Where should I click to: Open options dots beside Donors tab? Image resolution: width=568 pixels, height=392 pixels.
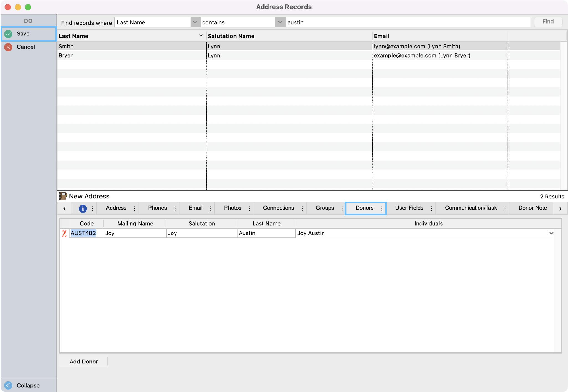click(382, 208)
